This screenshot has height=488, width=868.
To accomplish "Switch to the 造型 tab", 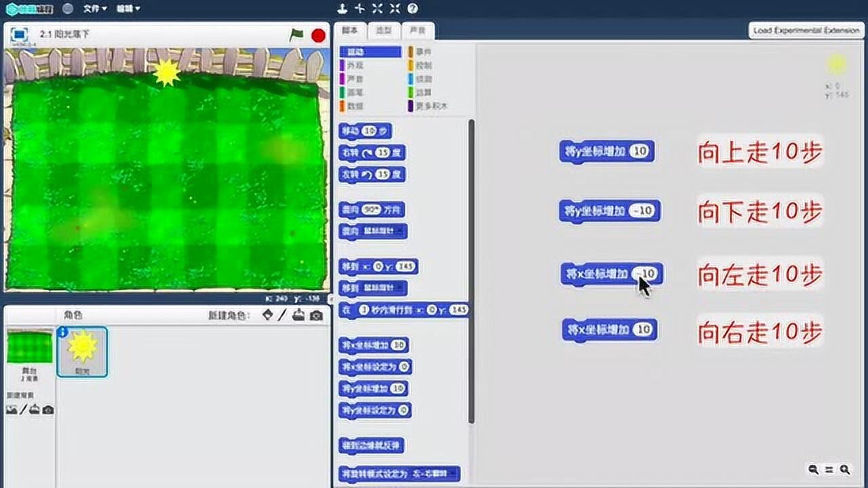I will point(384,30).
